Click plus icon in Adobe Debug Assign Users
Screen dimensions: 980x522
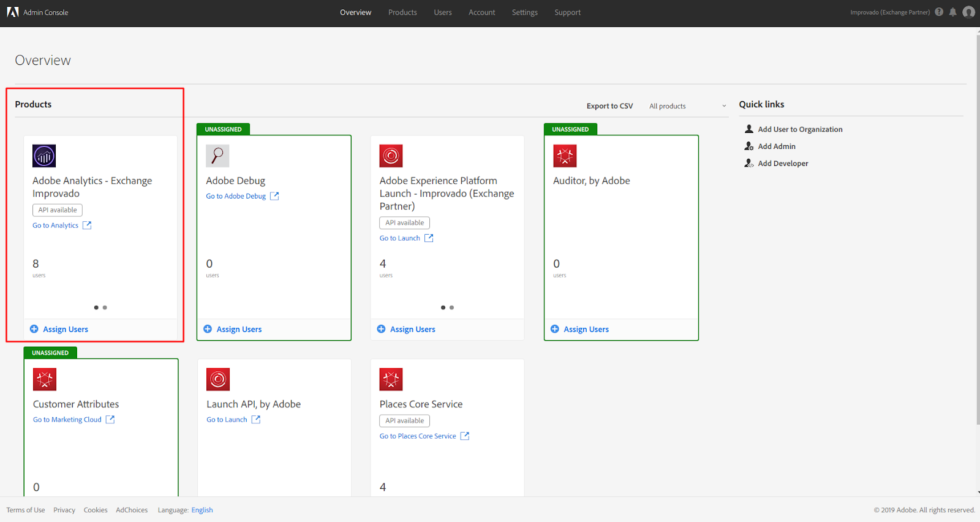(208, 329)
